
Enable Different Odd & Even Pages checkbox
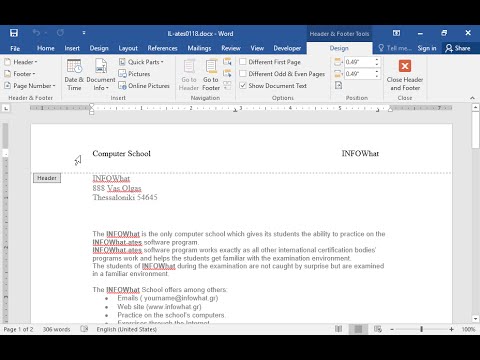243,74
